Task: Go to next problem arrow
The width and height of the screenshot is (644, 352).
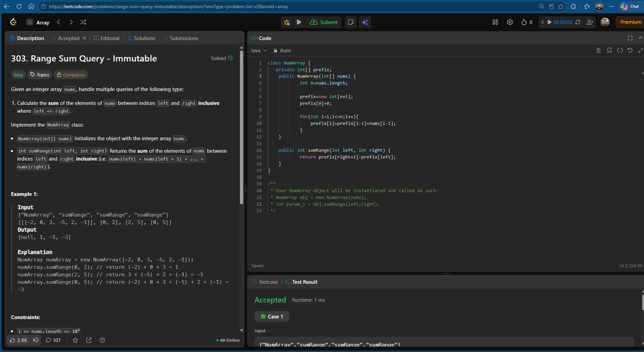Action: click(x=71, y=23)
